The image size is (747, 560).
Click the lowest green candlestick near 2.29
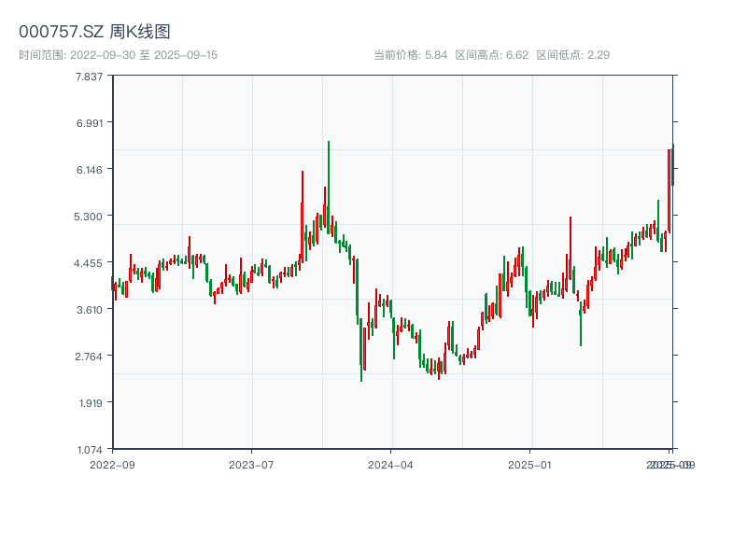[x=361, y=350]
